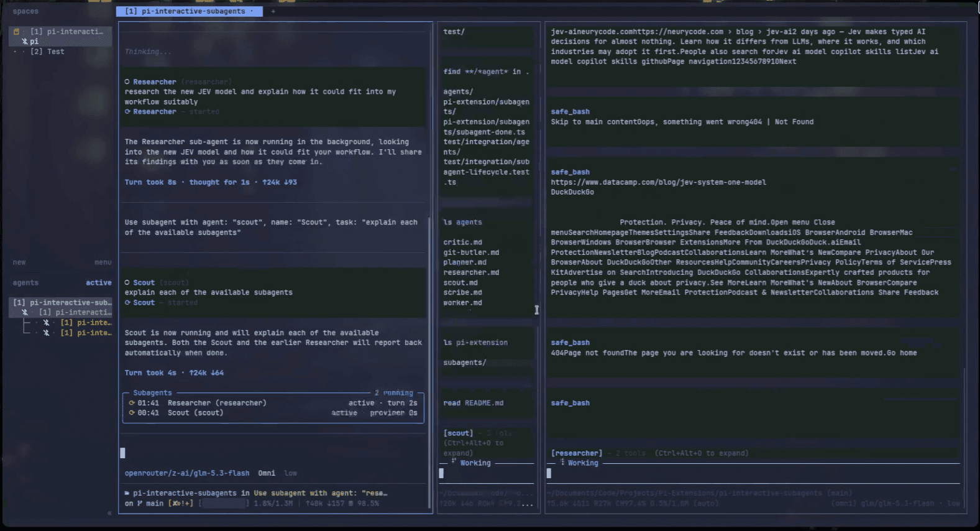
Task: Click the folder icon beside [1] pi-interacti… in spaces
Action: 16,32
